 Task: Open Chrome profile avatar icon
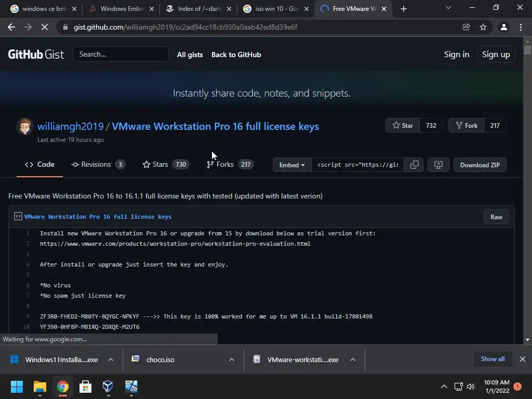click(504, 27)
